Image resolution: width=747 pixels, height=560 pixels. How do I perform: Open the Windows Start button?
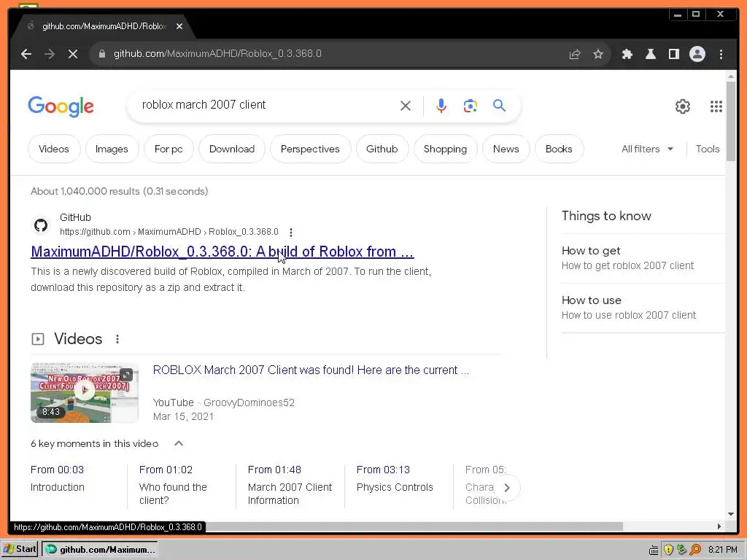[x=19, y=549]
